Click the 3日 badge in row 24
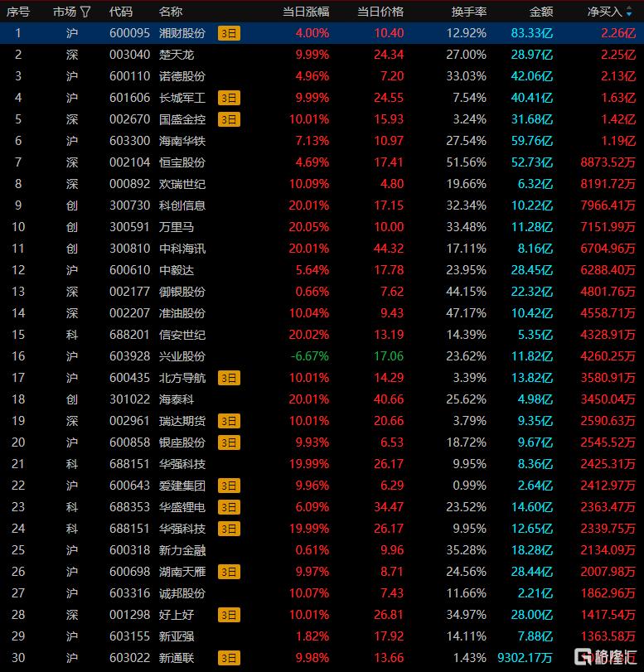 coord(229,529)
